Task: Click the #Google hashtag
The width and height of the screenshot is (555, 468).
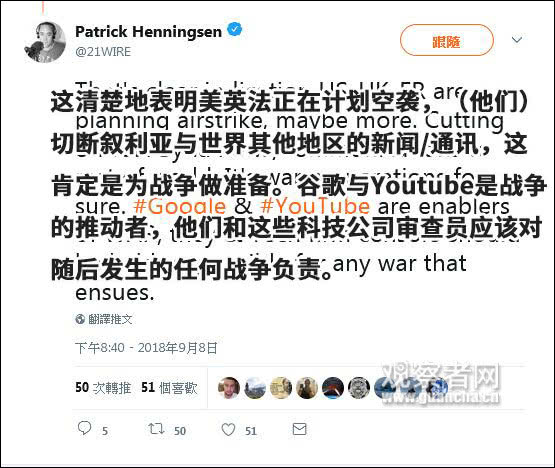Action: pos(180,206)
